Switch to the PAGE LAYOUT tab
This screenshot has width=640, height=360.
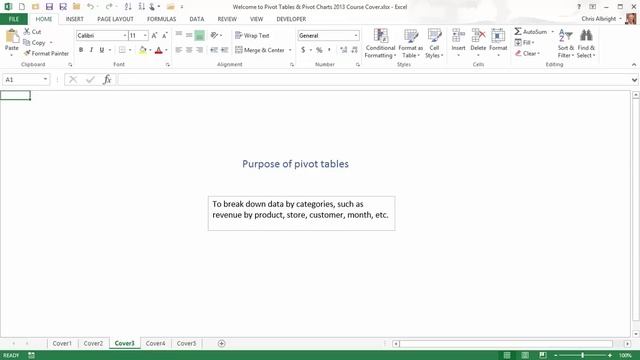[x=116, y=19]
